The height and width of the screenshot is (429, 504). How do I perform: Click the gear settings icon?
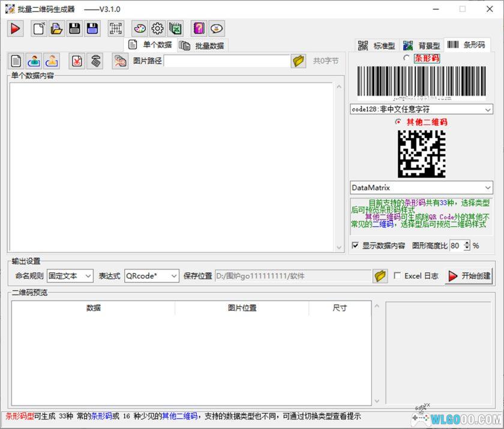click(x=157, y=28)
